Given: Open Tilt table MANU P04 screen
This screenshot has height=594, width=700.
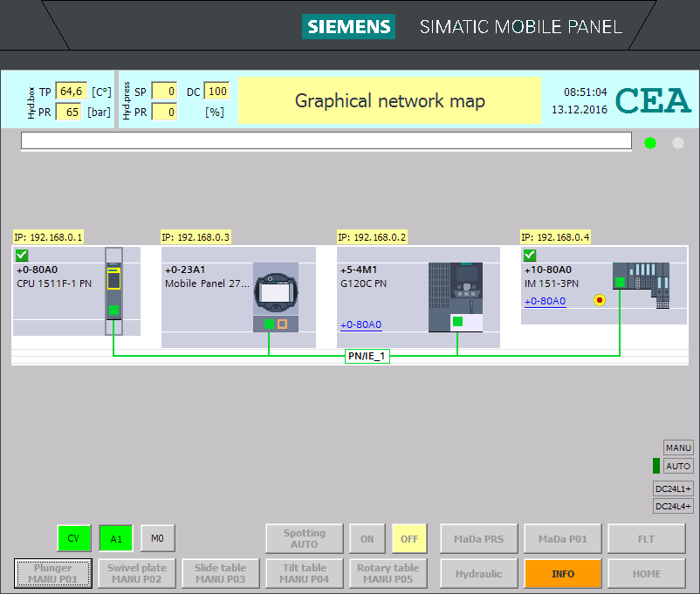Looking at the screenshot, I should 305,573.
